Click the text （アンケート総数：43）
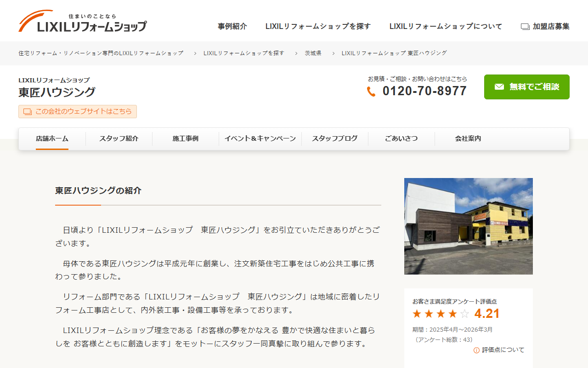The image size is (588, 368). point(443,340)
